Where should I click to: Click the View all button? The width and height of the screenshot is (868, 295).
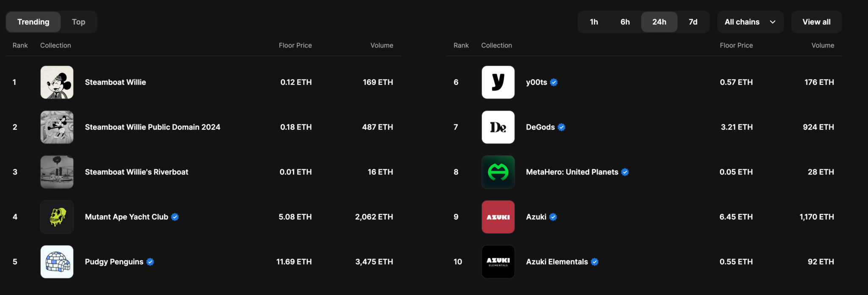pyautogui.click(x=816, y=22)
